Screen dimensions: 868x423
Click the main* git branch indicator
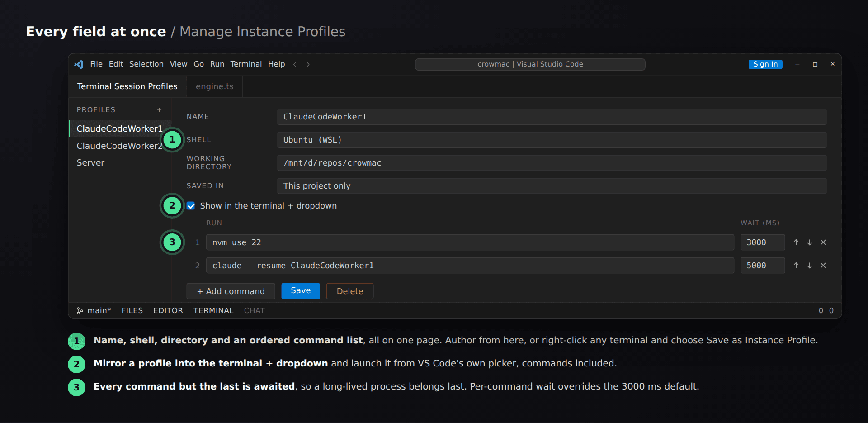(x=94, y=310)
